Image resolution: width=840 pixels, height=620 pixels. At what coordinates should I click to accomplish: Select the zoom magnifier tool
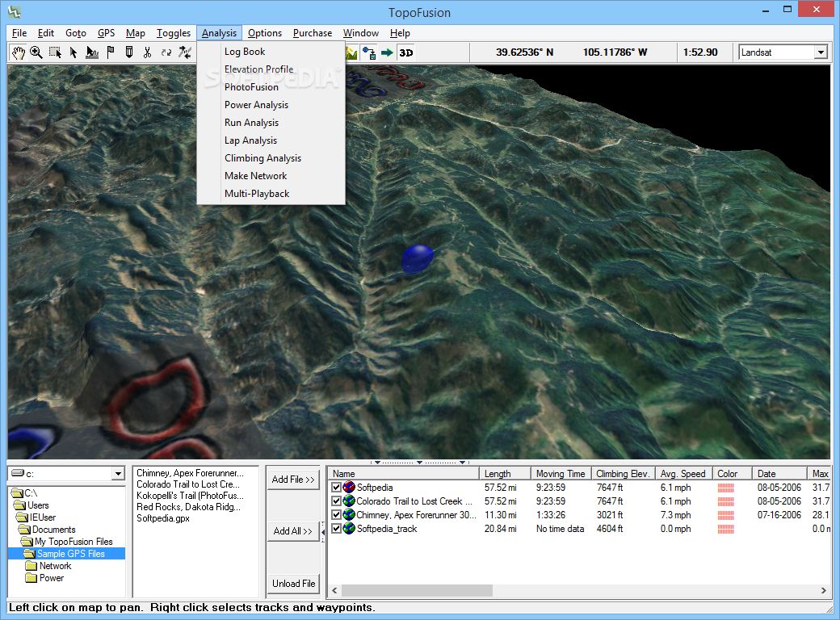(x=36, y=52)
